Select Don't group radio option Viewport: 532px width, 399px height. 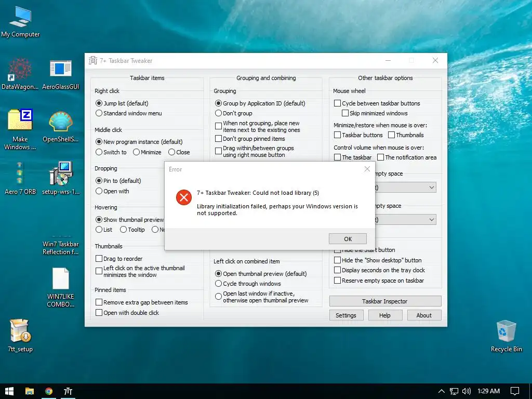click(233, 113)
